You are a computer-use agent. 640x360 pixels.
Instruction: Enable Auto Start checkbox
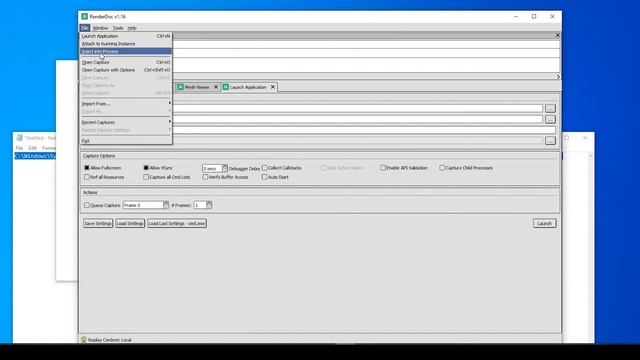(x=264, y=177)
